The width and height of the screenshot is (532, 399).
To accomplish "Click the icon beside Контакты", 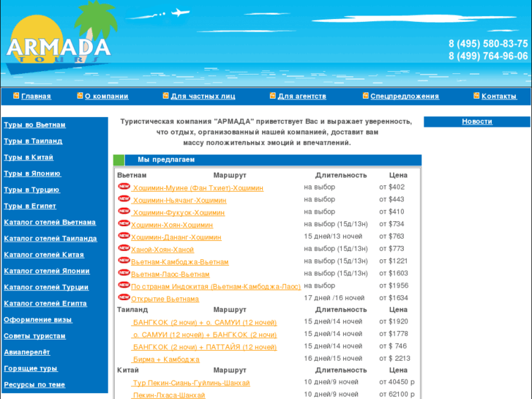I will pos(476,96).
